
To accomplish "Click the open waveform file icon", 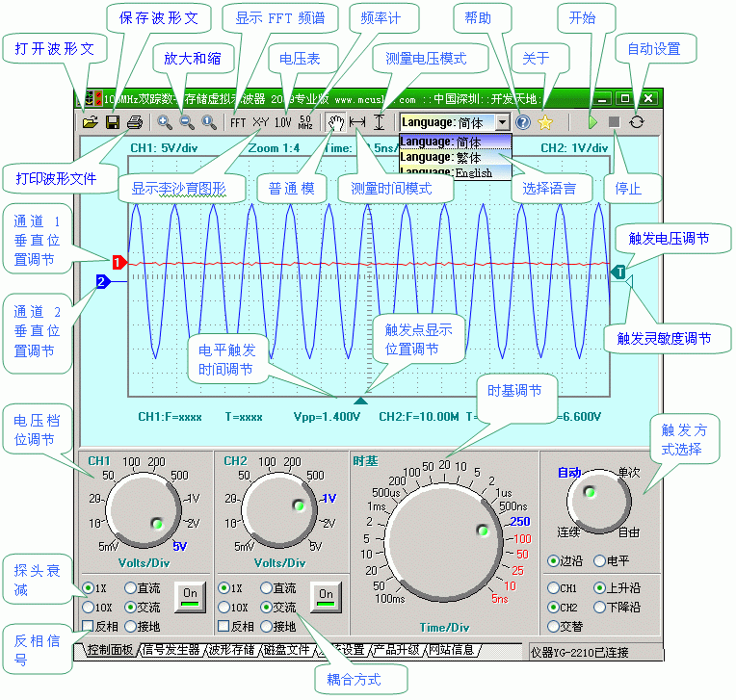I will (91, 122).
